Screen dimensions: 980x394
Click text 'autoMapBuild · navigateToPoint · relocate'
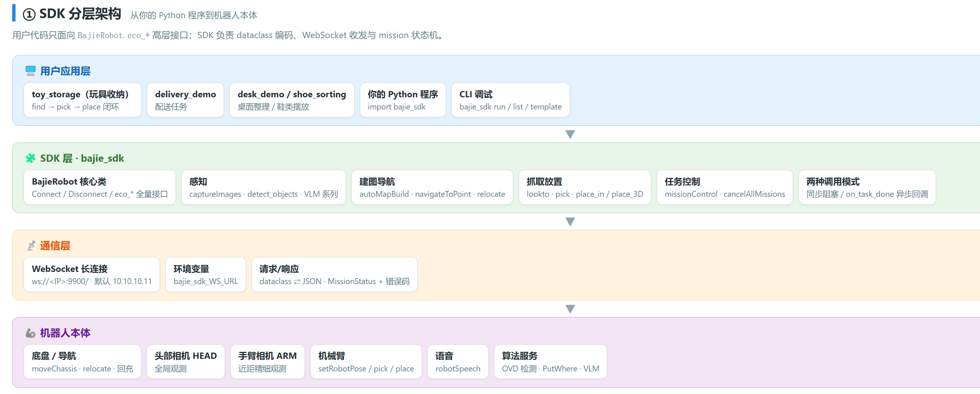click(432, 194)
